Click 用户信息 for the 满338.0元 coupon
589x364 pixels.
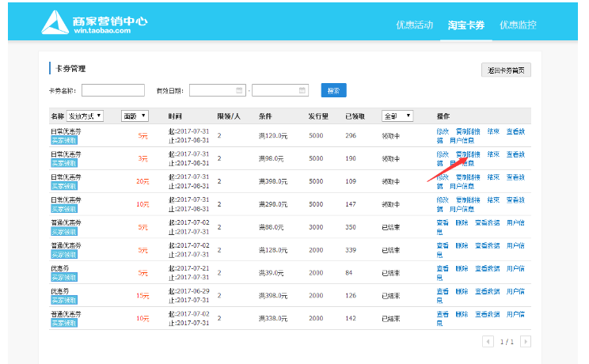pos(515,315)
